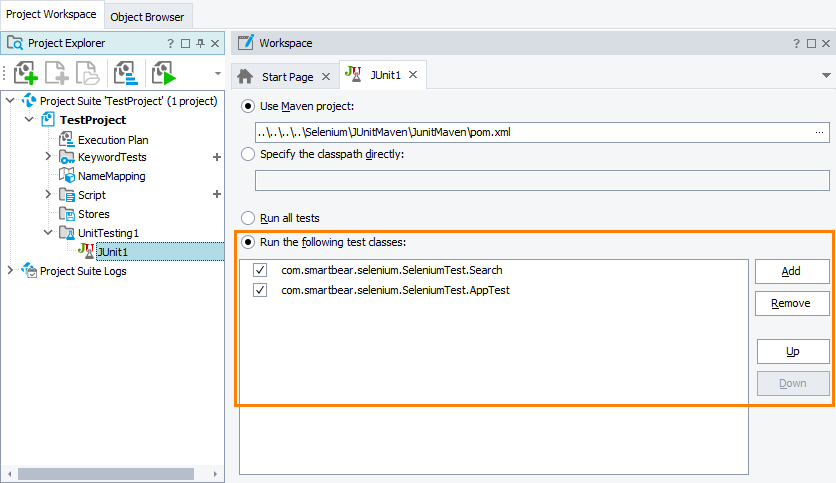Image resolution: width=836 pixels, height=483 pixels.
Task: Expand the KeywordTests tree node
Action: click(x=48, y=157)
